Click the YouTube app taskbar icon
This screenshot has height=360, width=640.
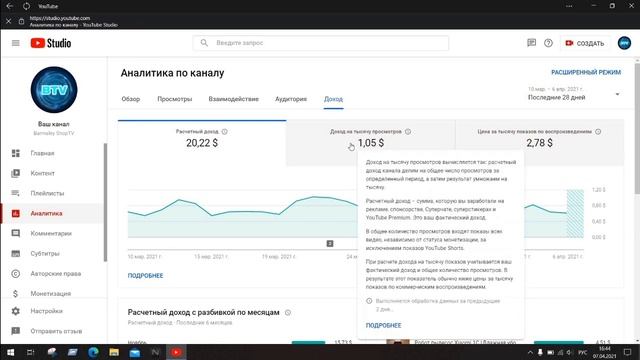[x=176, y=352]
